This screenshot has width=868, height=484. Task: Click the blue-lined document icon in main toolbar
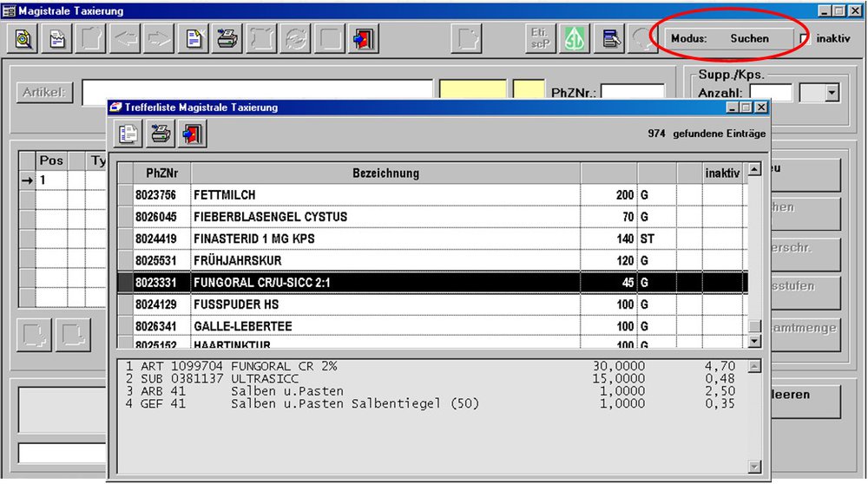point(194,39)
